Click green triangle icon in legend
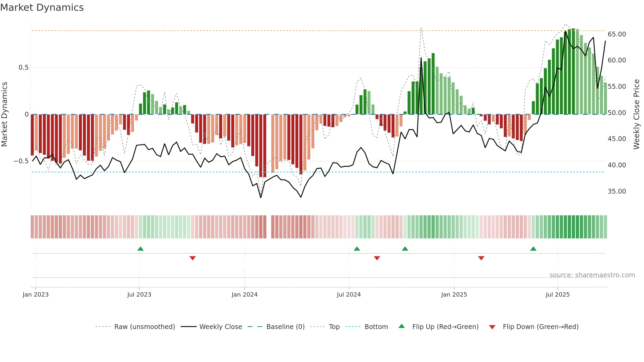This screenshot has height=362, width=644. (402, 326)
